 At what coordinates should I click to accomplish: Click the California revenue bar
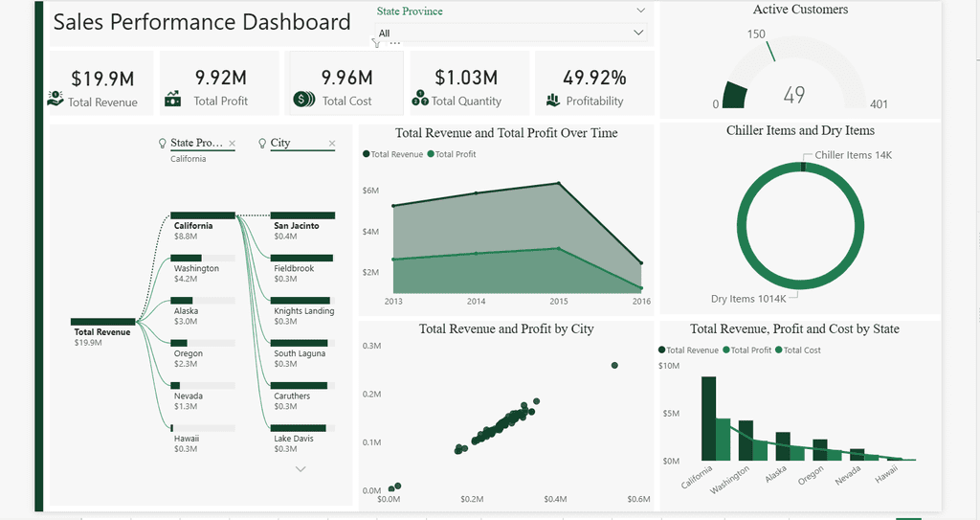tap(708, 418)
